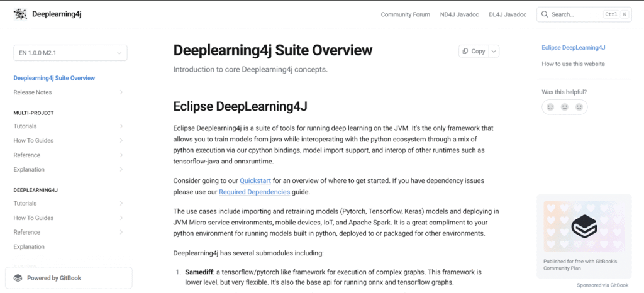Click the copy icon in the Copy button
644x293 pixels.
point(465,52)
